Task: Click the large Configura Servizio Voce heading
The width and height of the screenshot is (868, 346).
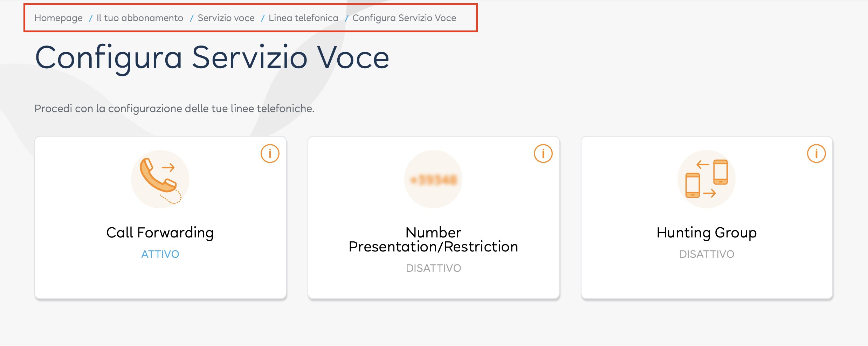Action: tap(212, 58)
